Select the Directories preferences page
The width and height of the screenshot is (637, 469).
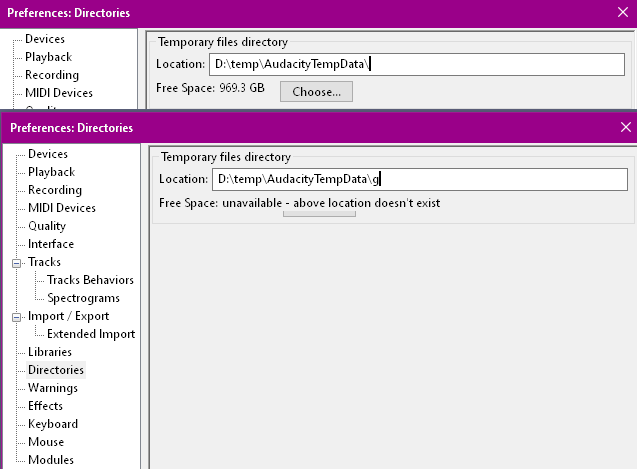click(x=56, y=370)
